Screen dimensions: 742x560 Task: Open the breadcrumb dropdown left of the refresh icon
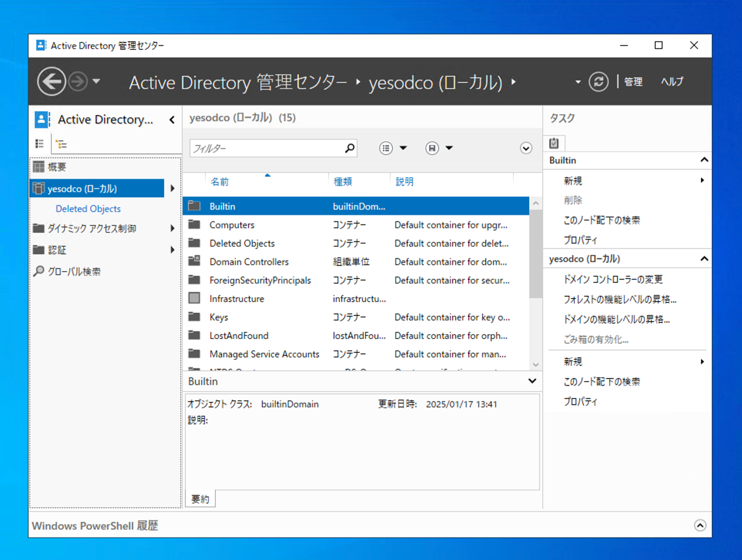pyautogui.click(x=577, y=82)
